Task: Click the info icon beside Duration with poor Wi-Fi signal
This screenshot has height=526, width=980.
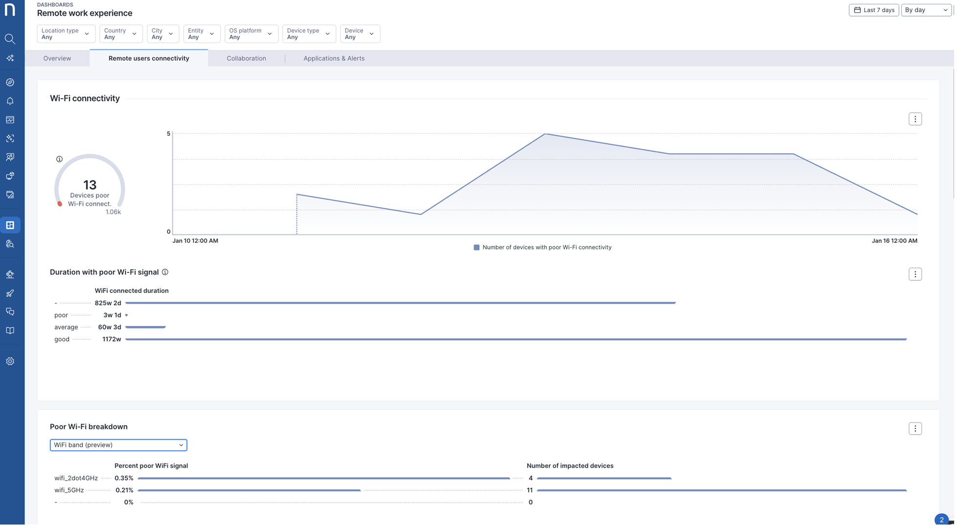Action: 165,272
